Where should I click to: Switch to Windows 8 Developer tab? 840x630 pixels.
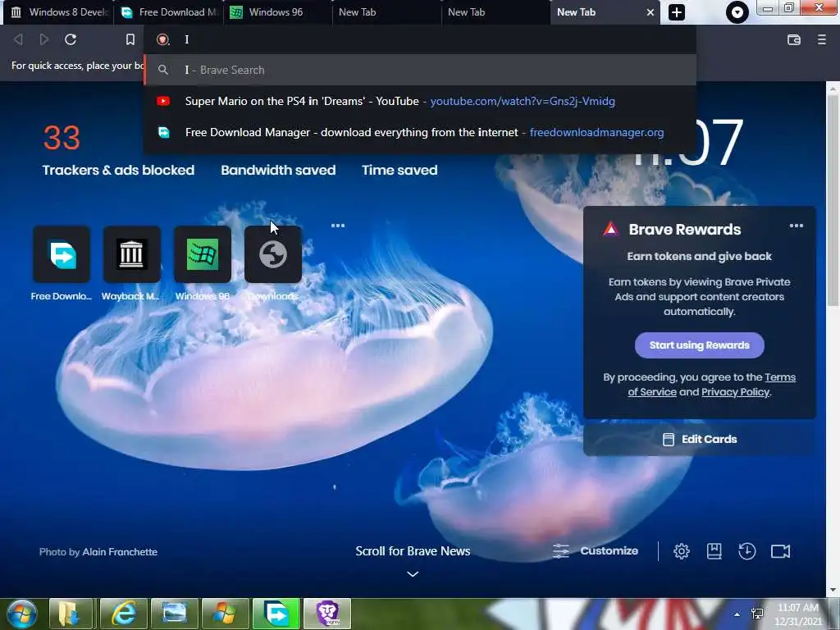(59, 12)
